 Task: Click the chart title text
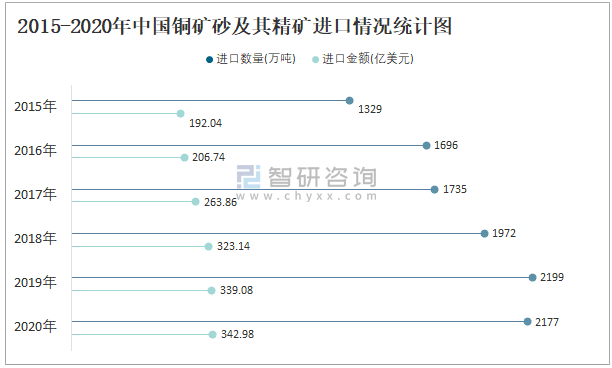pos(235,27)
